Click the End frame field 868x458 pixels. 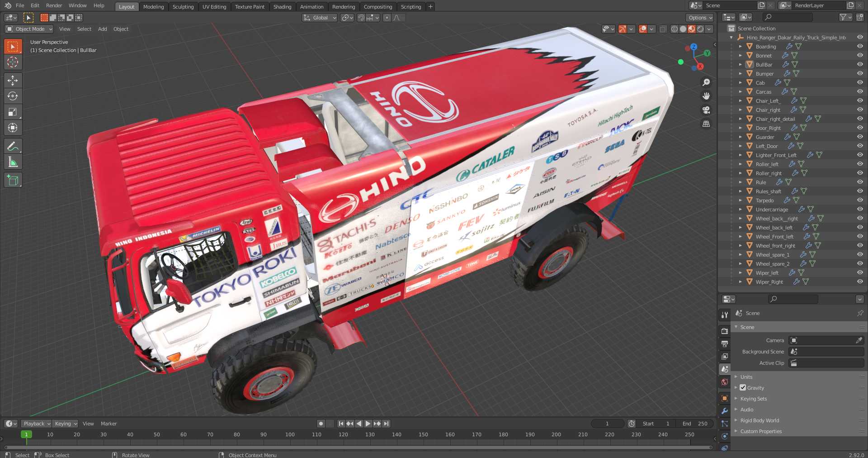click(694, 424)
